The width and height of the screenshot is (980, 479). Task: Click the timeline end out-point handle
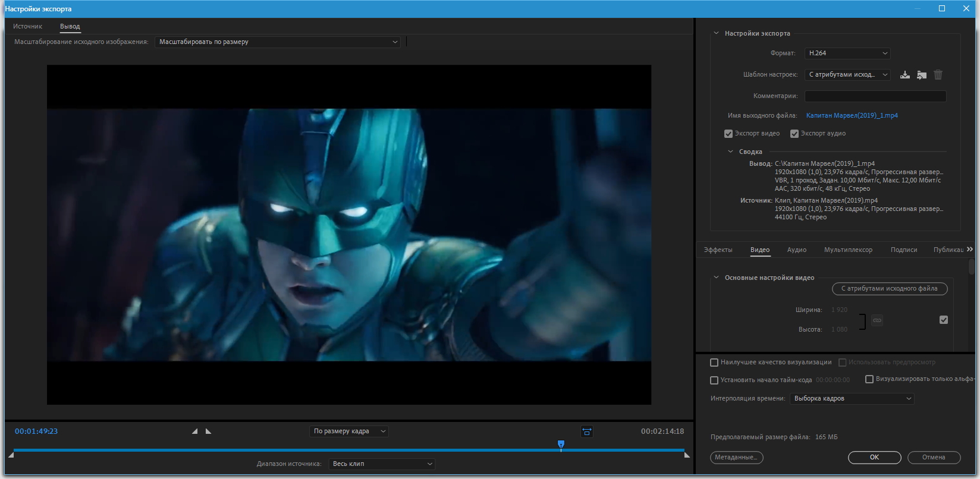[x=687, y=455]
